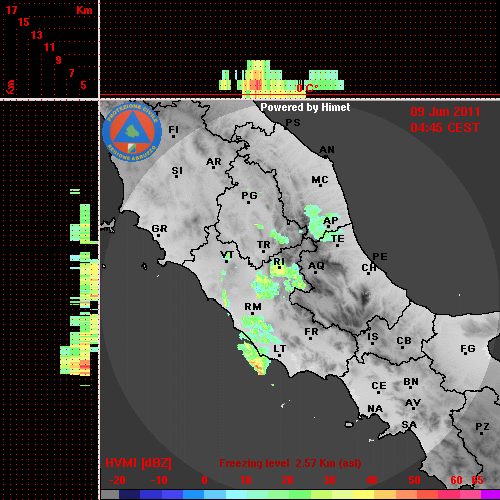Click the 65 dBZ scale value

[x=477, y=480]
